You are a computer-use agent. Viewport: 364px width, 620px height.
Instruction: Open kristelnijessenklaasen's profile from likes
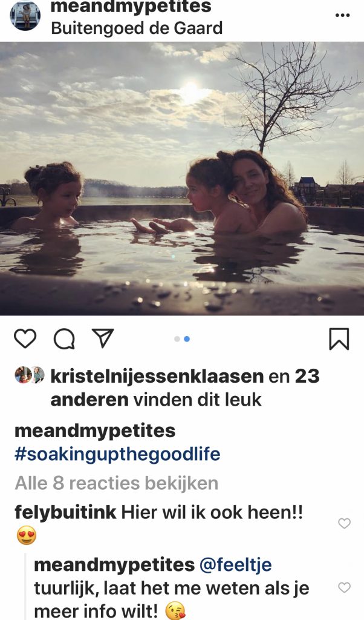point(157,377)
